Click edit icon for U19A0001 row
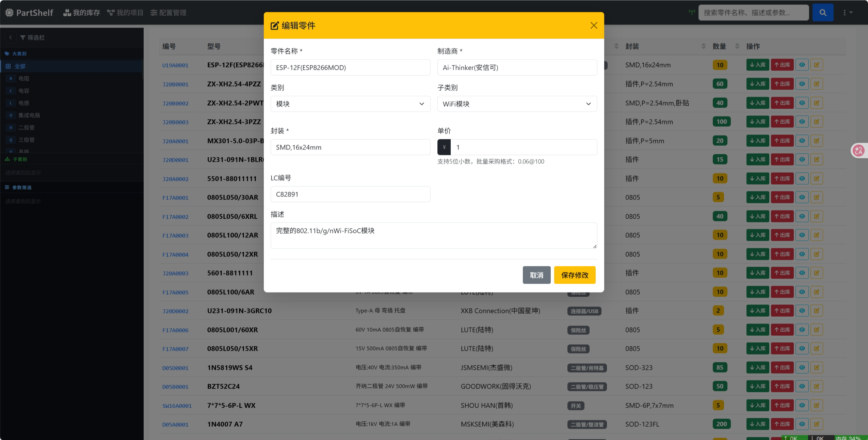 817,65
